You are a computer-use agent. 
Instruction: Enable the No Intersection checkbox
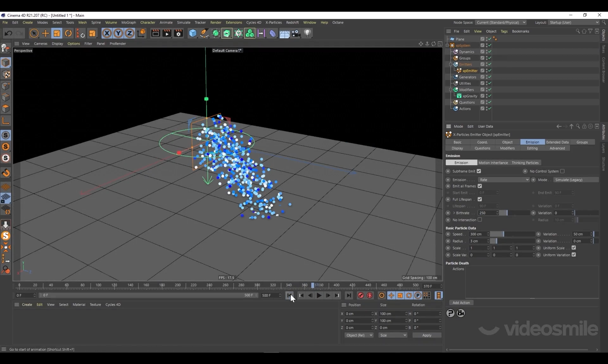(480, 220)
